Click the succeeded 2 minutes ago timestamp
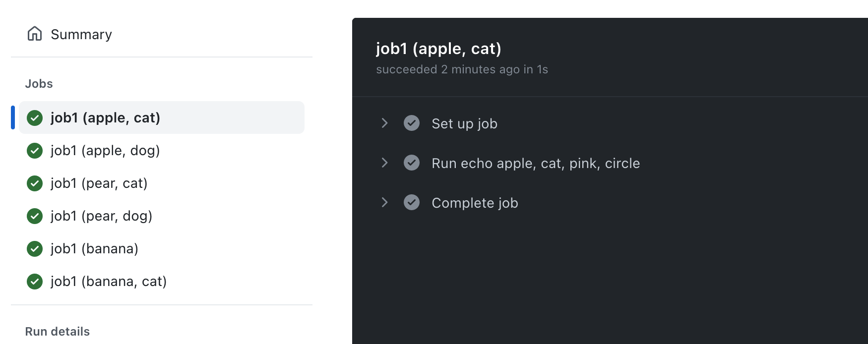Image resolution: width=868 pixels, height=344 pixels. pos(462,69)
